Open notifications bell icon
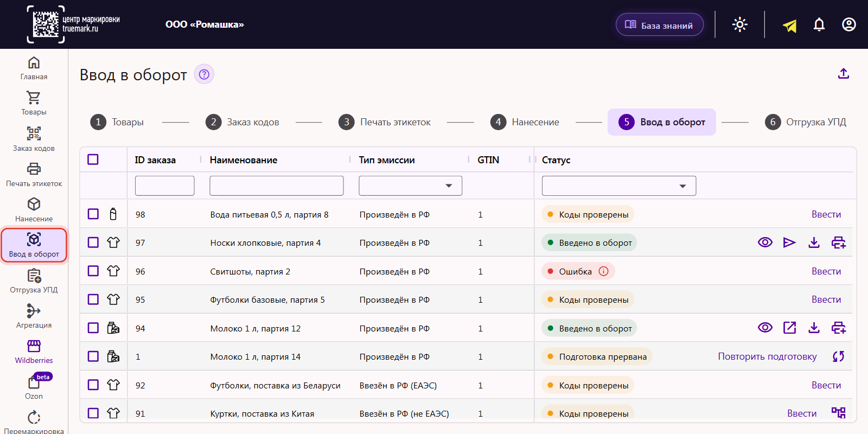This screenshot has height=434, width=868. pos(819,24)
